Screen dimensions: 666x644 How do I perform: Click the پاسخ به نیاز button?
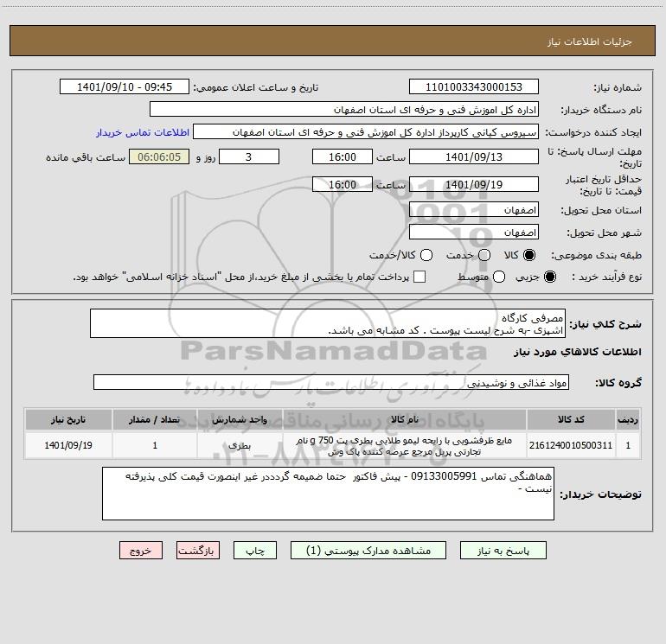click(x=503, y=550)
